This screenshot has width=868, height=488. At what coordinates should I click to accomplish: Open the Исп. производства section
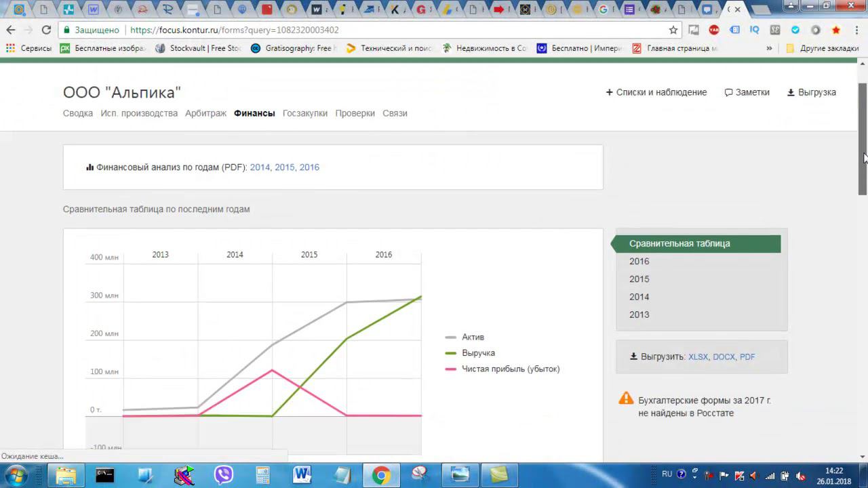[x=139, y=113]
